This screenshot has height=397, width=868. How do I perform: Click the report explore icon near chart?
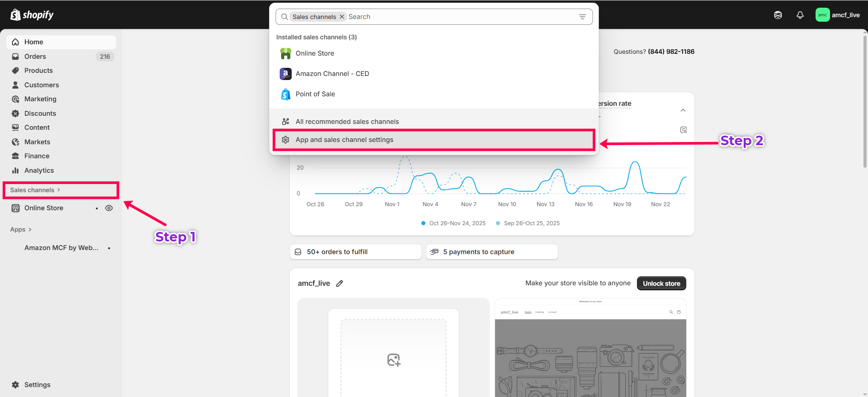coord(683,130)
